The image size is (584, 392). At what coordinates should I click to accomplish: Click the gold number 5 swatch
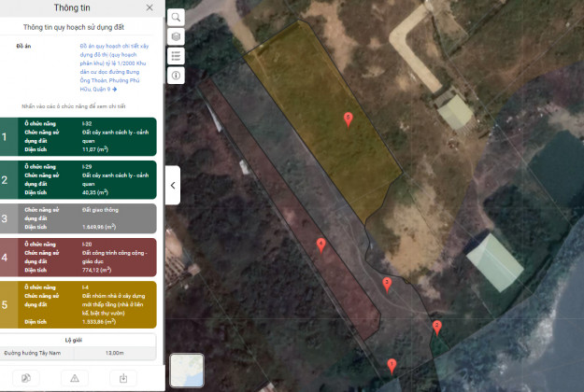[8, 303]
